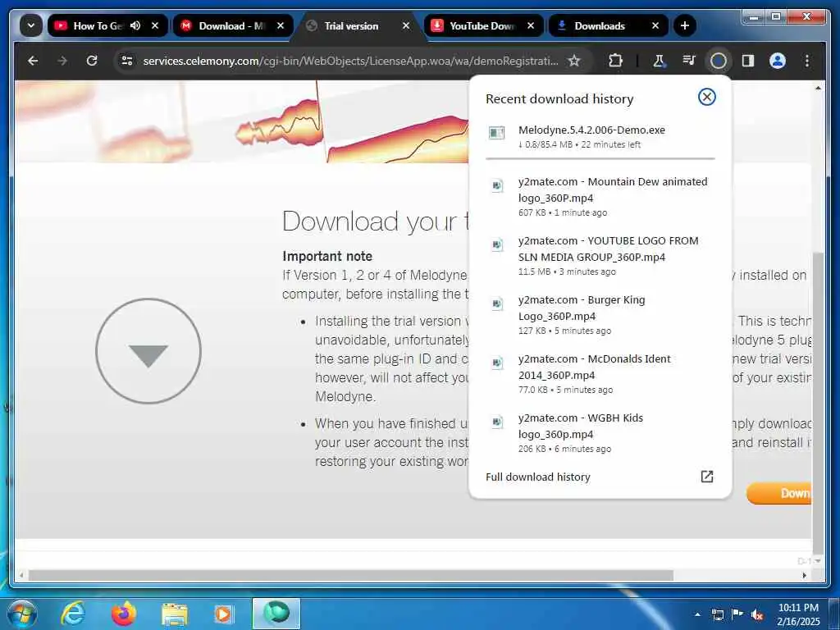Open WGBH Kids logo_360p.mp4 download

[600, 432]
